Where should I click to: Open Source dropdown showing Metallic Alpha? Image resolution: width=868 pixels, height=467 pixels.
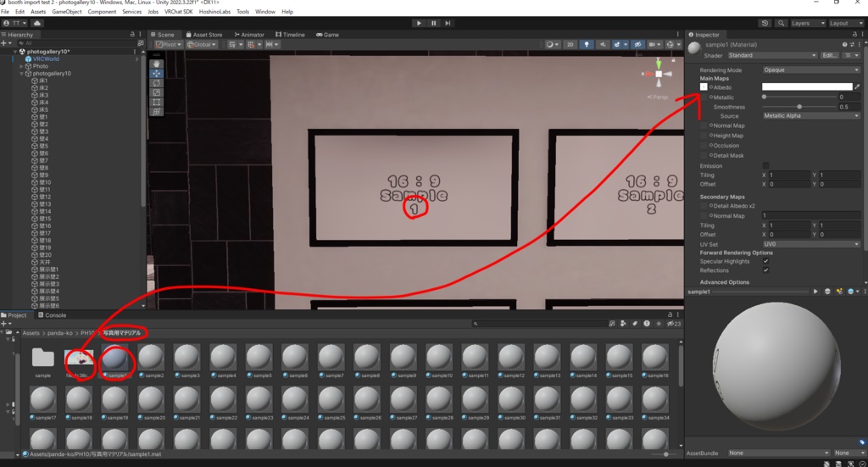tap(811, 115)
